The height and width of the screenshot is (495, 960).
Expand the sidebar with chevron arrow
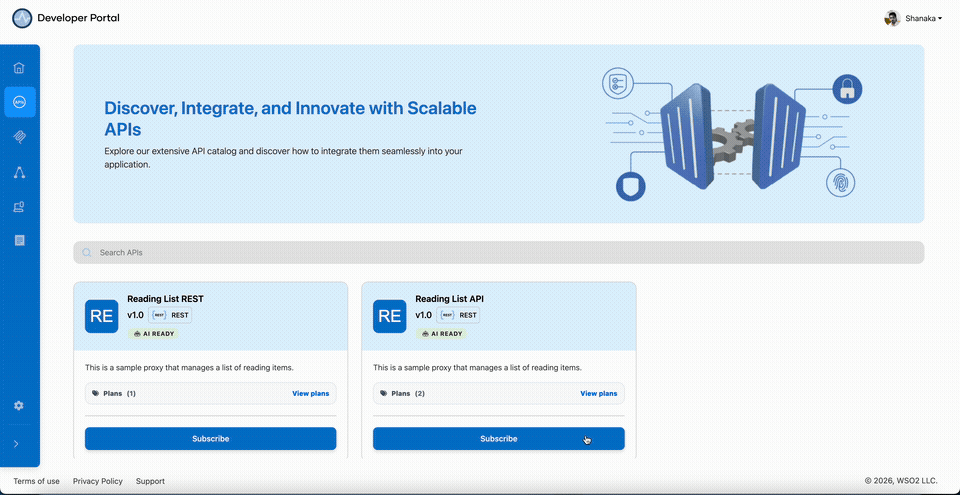(17, 444)
